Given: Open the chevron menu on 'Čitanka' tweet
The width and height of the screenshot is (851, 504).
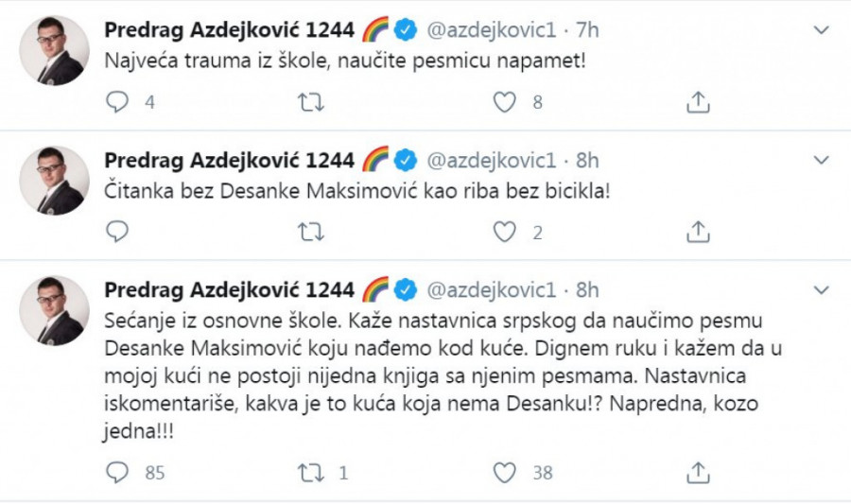Looking at the screenshot, I should pos(821,159).
